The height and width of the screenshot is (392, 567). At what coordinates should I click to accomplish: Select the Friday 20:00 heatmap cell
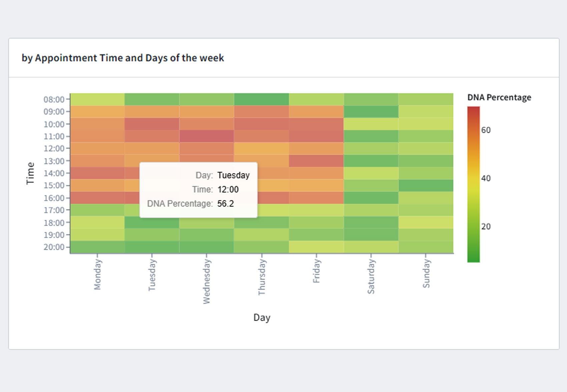coord(316,247)
